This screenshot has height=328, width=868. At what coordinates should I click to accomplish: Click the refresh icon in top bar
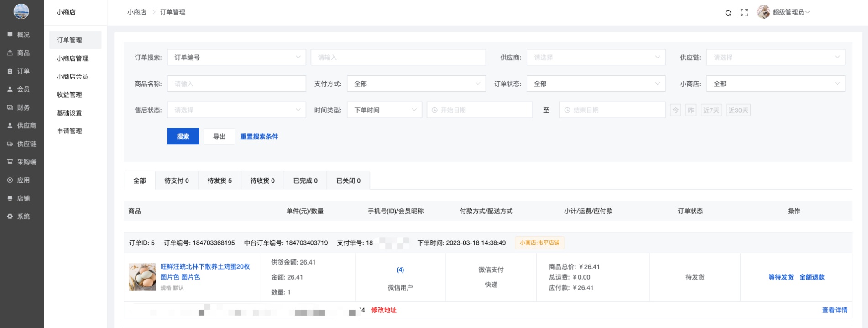[728, 13]
